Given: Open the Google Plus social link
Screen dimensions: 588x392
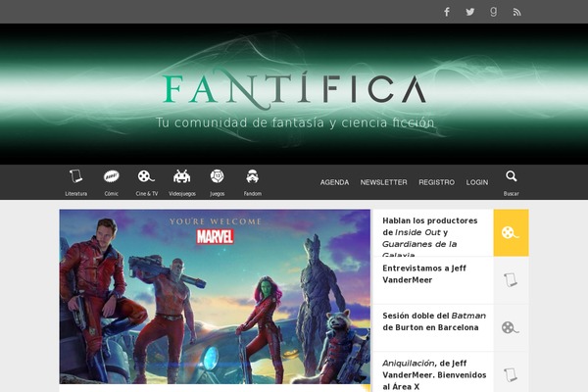Looking at the screenshot, I should [494, 12].
